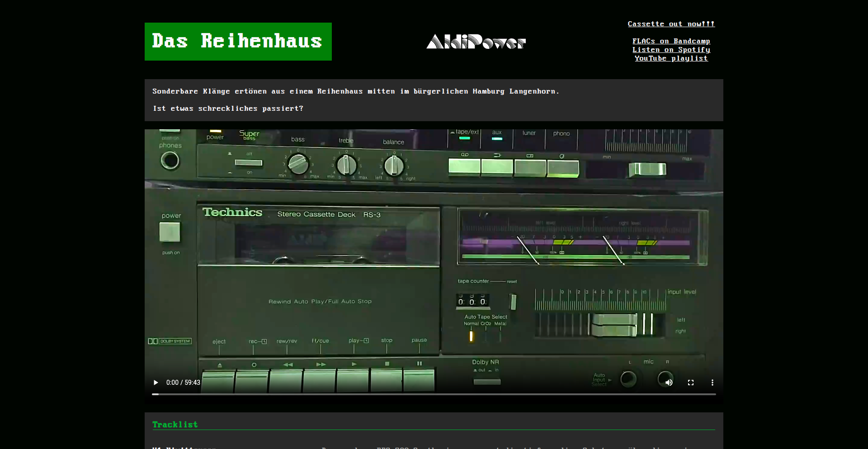The height and width of the screenshot is (449, 868).
Task: Play the video with the play button
Action: click(x=156, y=383)
